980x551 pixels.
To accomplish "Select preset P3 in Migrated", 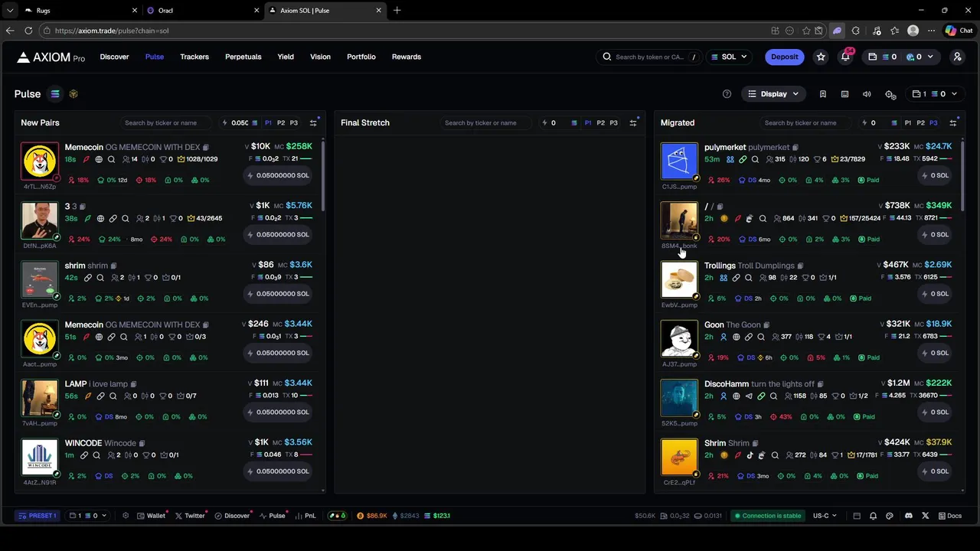I will 933,122.
